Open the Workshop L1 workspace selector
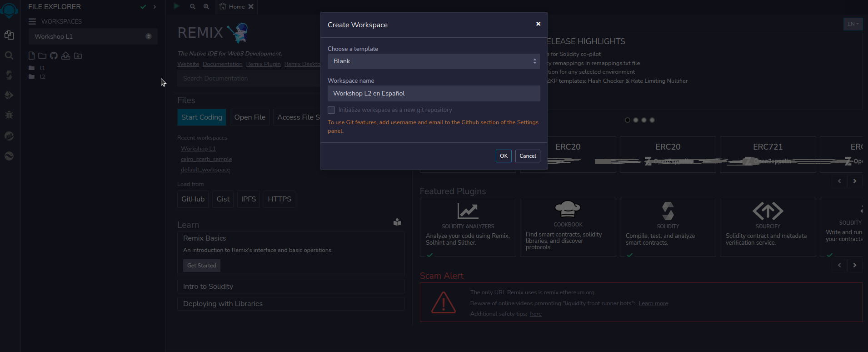 click(93, 36)
